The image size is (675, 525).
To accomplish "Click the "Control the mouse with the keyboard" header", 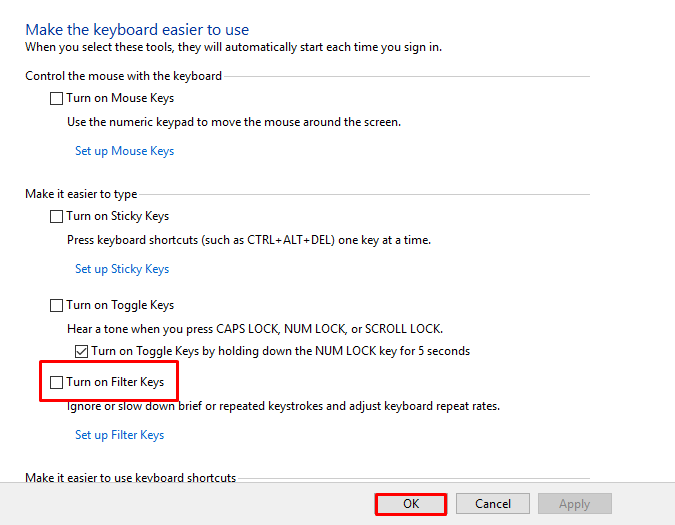I will tap(123, 75).
